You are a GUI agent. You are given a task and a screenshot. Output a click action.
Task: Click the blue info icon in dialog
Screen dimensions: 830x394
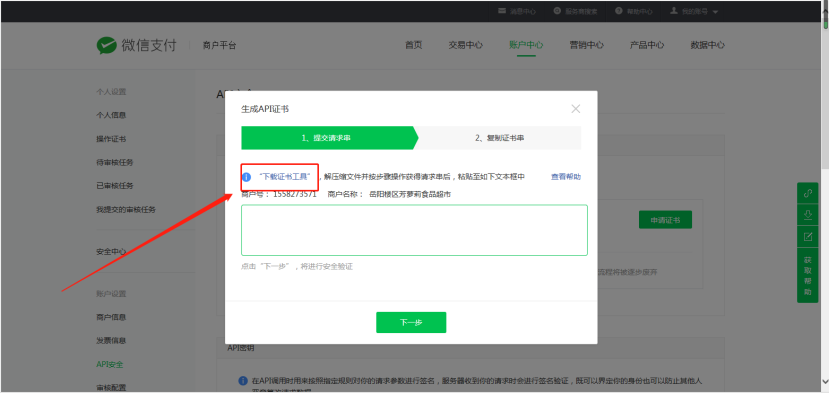[x=246, y=177]
